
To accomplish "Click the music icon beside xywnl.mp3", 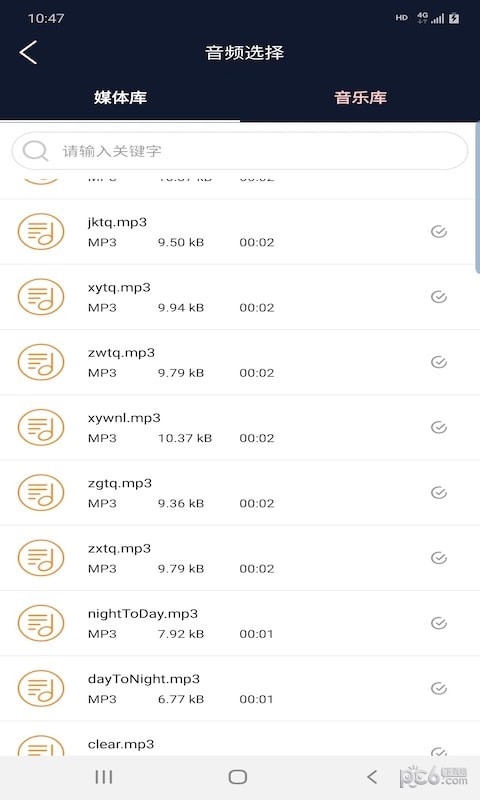I will click(41, 428).
